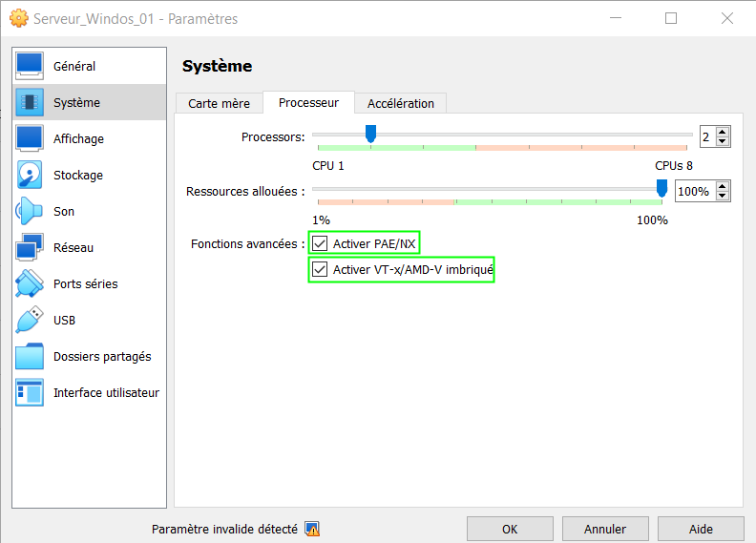
Task: Open the Interface utilisateur icon
Action: coord(30,392)
